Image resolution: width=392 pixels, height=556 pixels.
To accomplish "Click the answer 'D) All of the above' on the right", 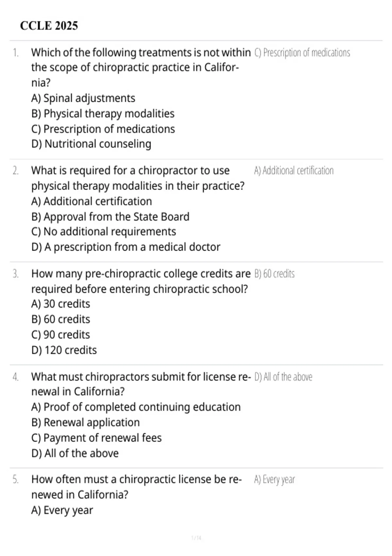I will (x=283, y=377).
